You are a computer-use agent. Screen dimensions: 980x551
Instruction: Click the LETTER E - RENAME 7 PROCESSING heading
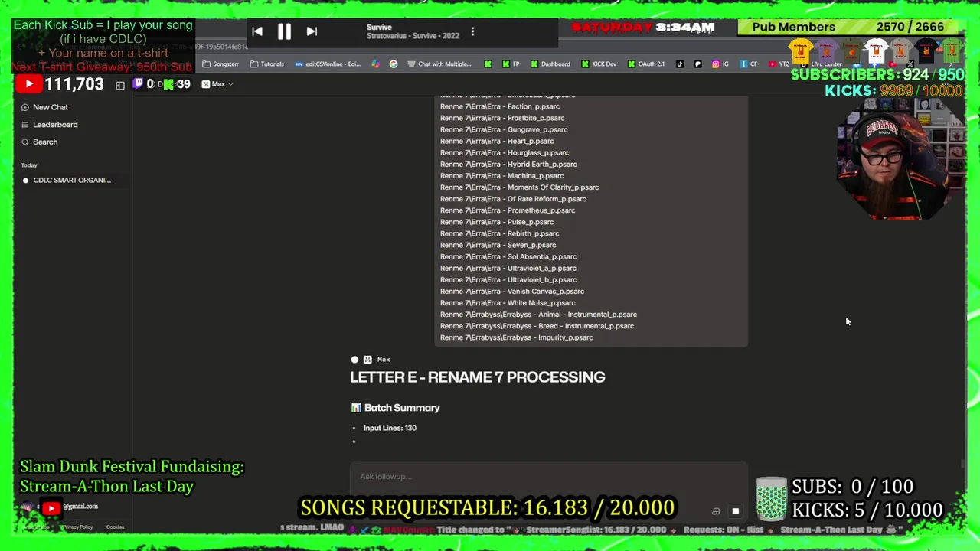pyautogui.click(x=478, y=377)
